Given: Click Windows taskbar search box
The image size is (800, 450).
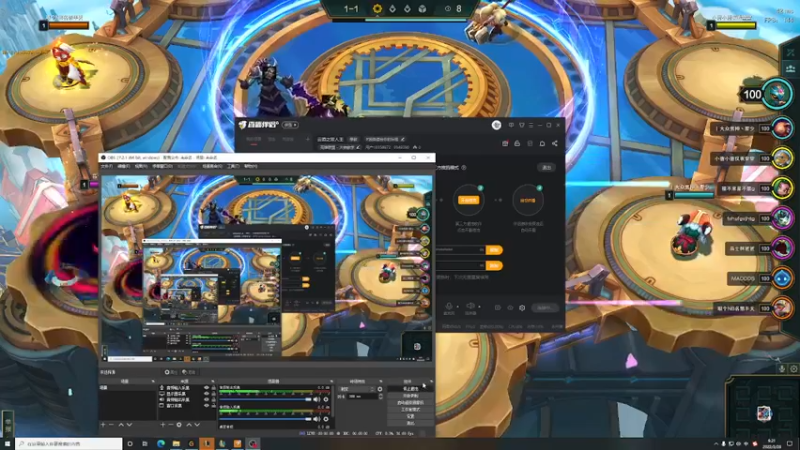Looking at the screenshot, I should pos(69,444).
